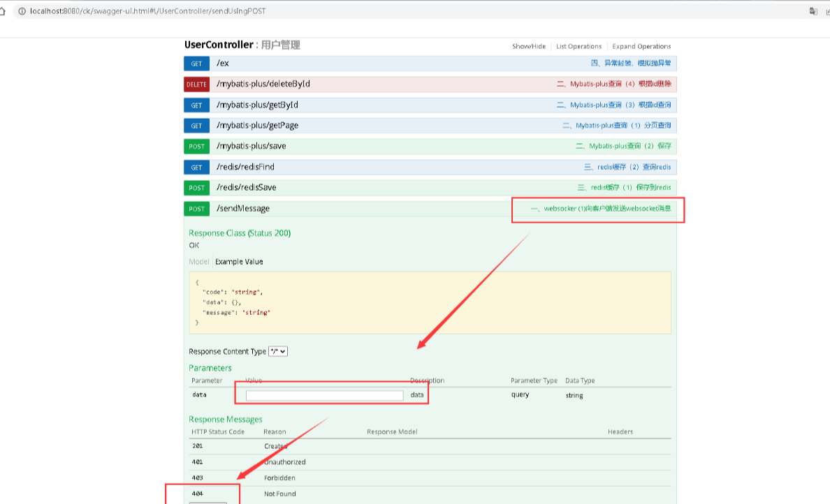Screen dimensions: 830x504
Task: Open the Response Content Type dropdown
Action: coord(278,352)
